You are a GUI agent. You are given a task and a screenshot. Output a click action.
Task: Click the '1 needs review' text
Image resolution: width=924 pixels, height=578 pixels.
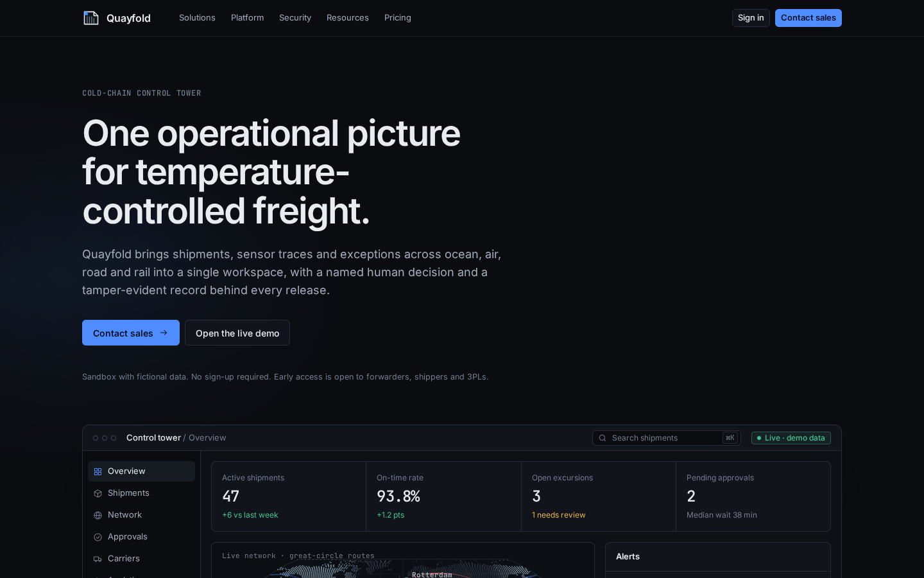tap(558, 515)
